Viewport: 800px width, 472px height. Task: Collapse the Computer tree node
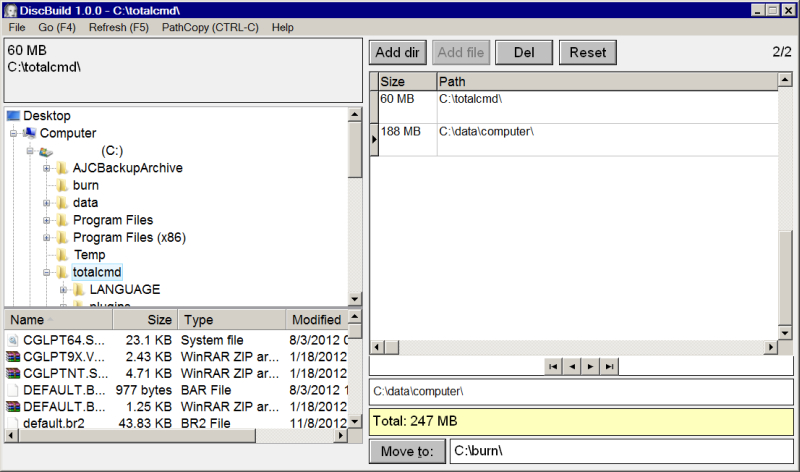[13, 134]
